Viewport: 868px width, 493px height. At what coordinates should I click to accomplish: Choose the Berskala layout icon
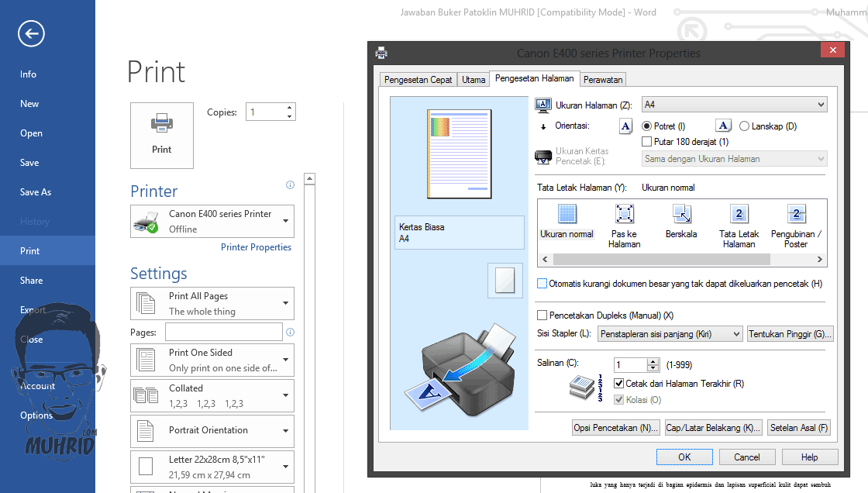tap(681, 214)
